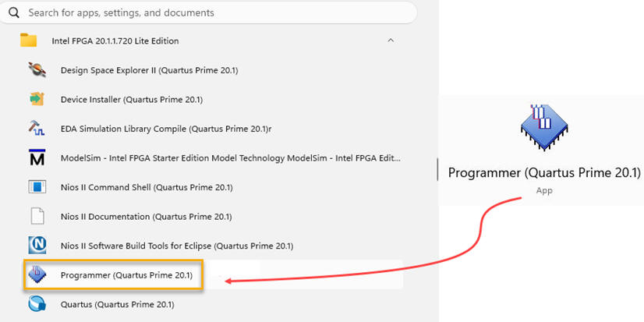Launch ModelSim - Intel FPGA Starter Edition
The width and height of the screenshot is (644, 322).
[231, 158]
